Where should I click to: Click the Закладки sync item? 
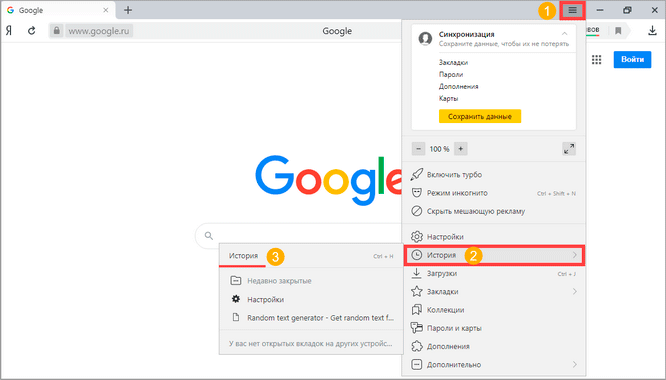[x=453, y=62]
